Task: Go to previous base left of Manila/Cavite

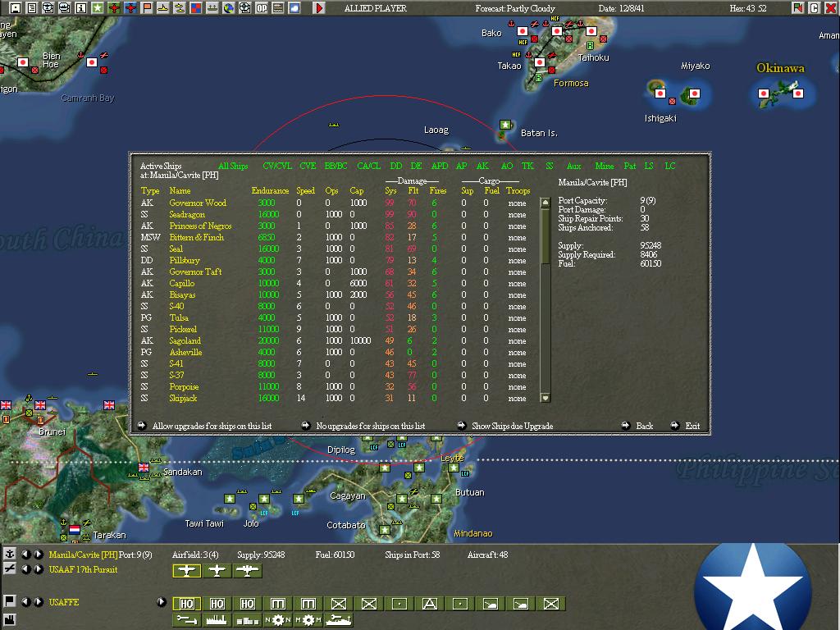Action: 25,555
